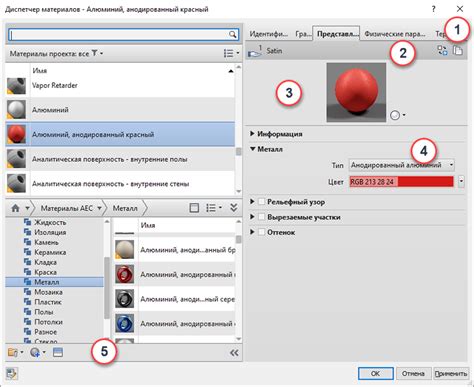Image resolution: width=474 pixels, height=387 pixels.
Task: Enable the Оттенок checkbox
Action: click(x=262, y=232)
